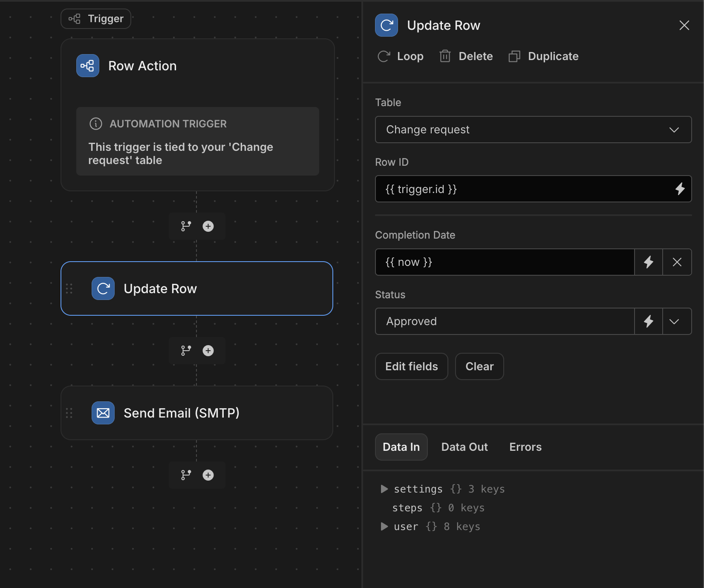Click the Row ID input field
This screenshot has height=588, width=704.
tap(522, 189)
